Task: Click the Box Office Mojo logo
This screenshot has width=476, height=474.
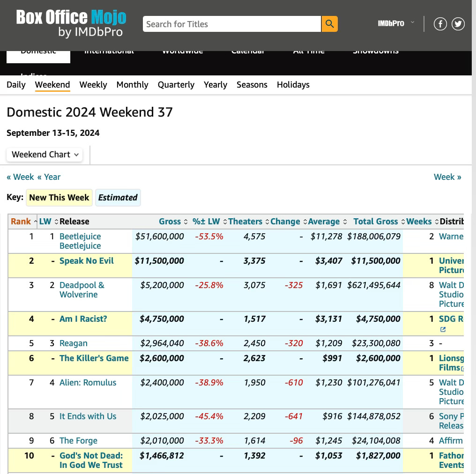Action: click(71, 24)
